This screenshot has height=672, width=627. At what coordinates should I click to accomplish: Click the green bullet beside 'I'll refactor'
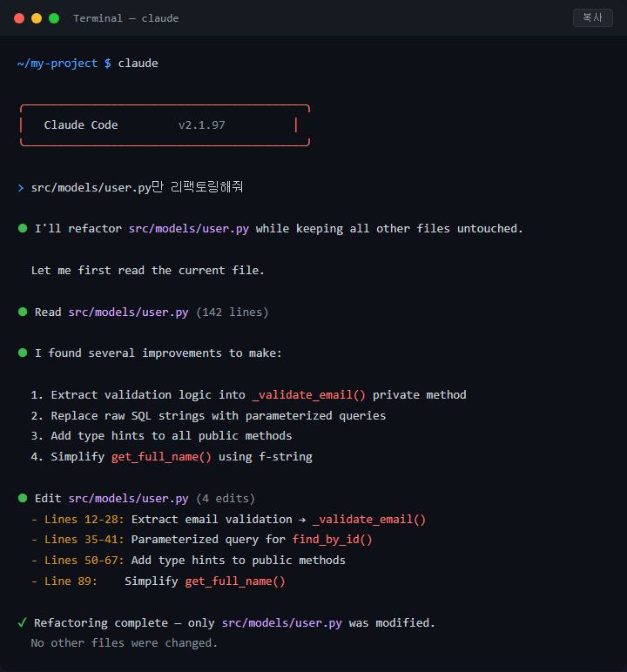(23, 228)
